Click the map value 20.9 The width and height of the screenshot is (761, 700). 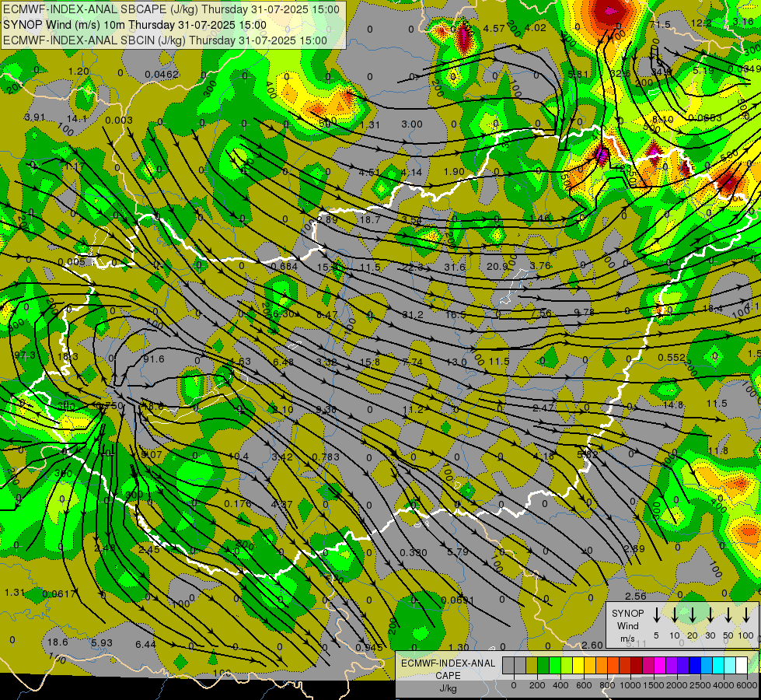tap(497, 266)
